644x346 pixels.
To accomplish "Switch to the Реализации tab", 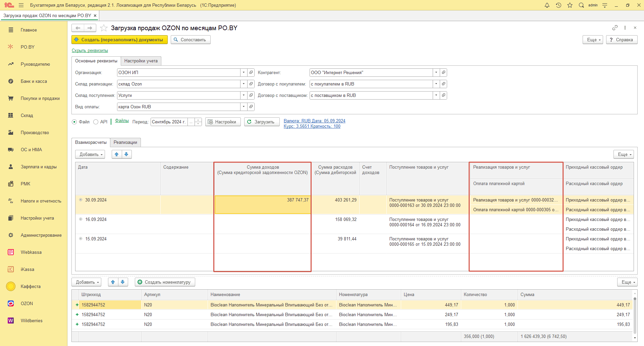I will click(125, 142).
